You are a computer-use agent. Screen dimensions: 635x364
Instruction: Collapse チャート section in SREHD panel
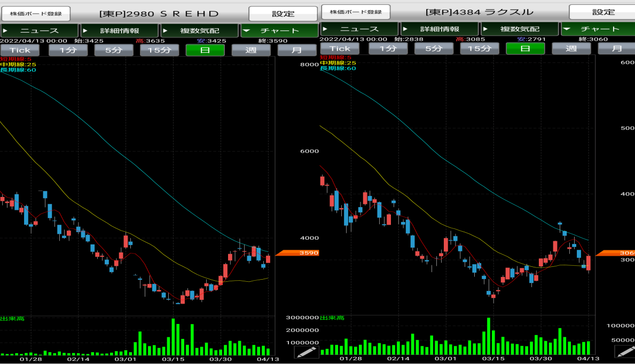278,30
